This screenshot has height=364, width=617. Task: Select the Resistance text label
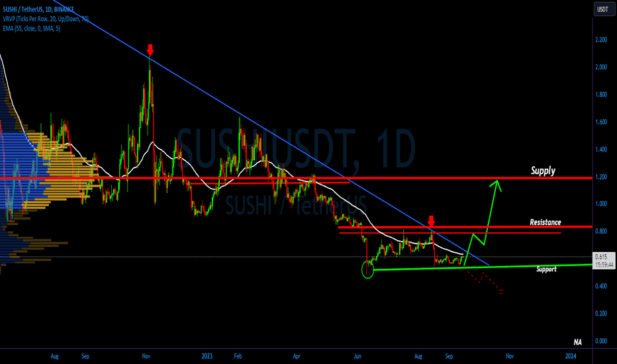(546, 222)
